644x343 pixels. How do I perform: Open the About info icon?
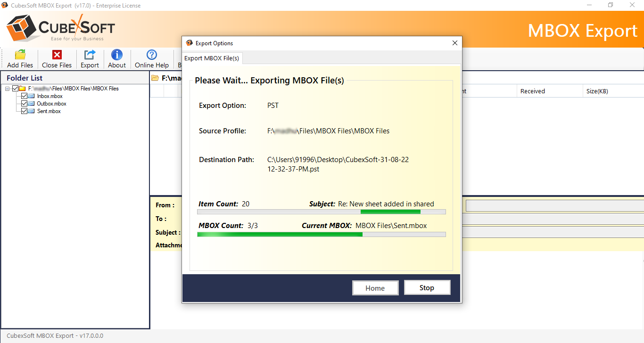coord(116,55)
